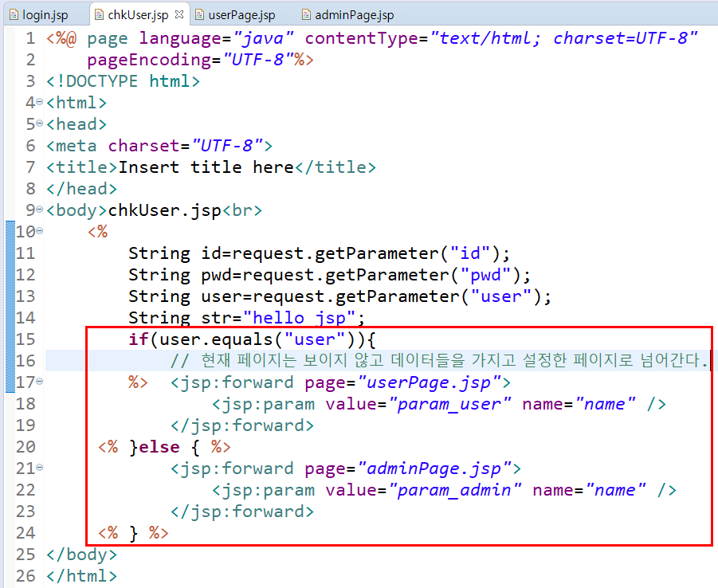Click the adminPage.jsp file icon
Screen dimensions: 718x588
(x=306, y=14)
